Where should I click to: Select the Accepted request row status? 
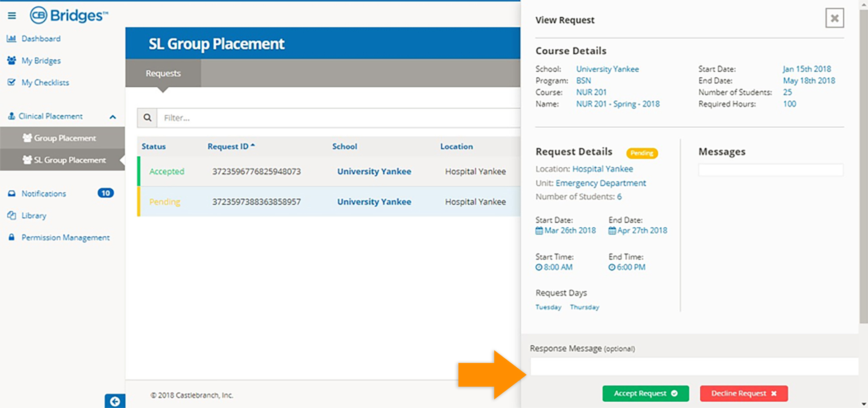tap(167, 172)
